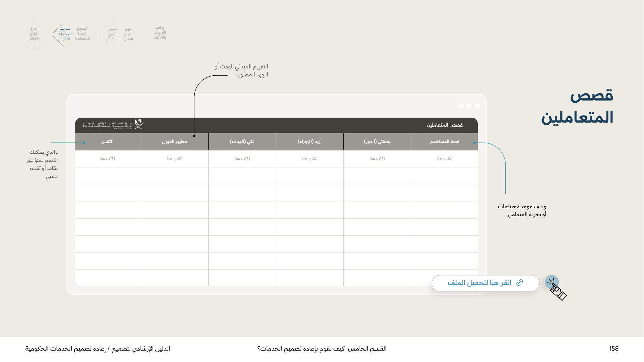Screen dimensions: 644x362
Task: Select the تصور الوضع المستقبلي navigation step
Action: tap(113, 34)
